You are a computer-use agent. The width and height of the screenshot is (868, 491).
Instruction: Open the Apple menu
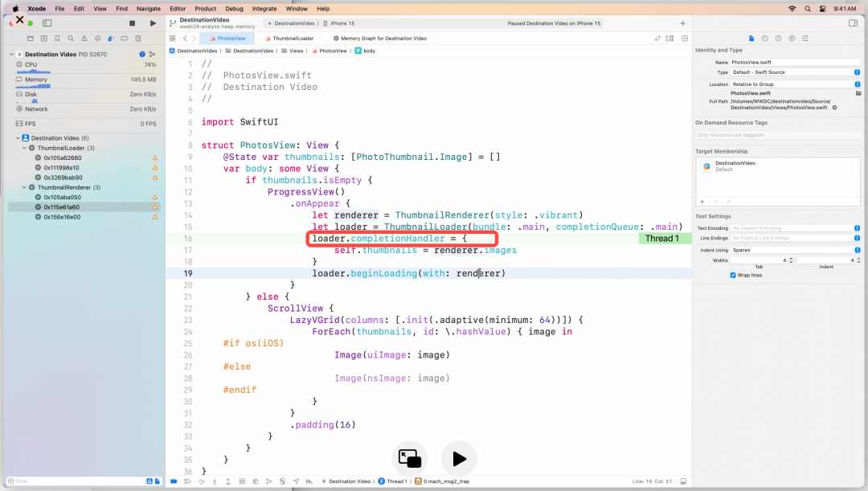point(15,9)
